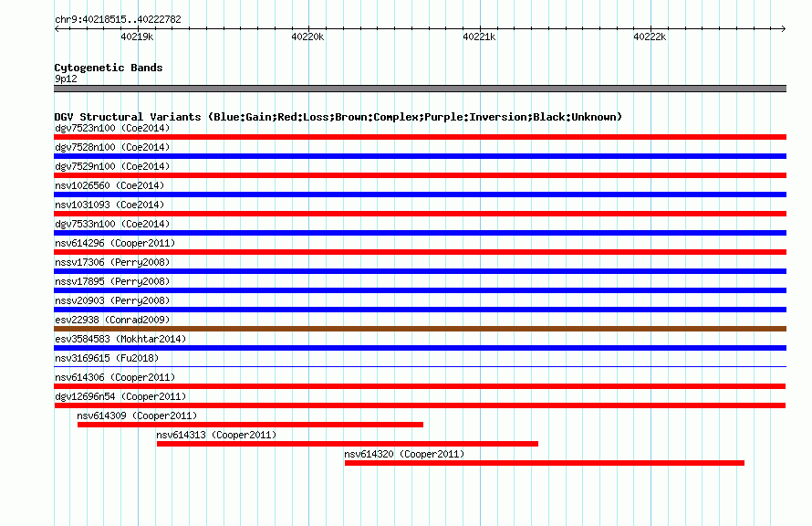Click the red bar under nsv614296

point(420,252)
